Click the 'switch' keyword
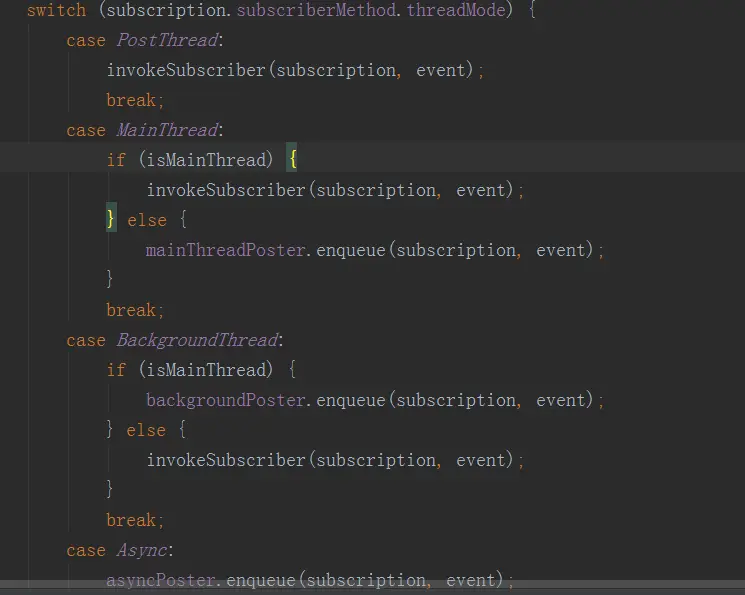This screenshot has width=745, height=595. click(57, 10)
